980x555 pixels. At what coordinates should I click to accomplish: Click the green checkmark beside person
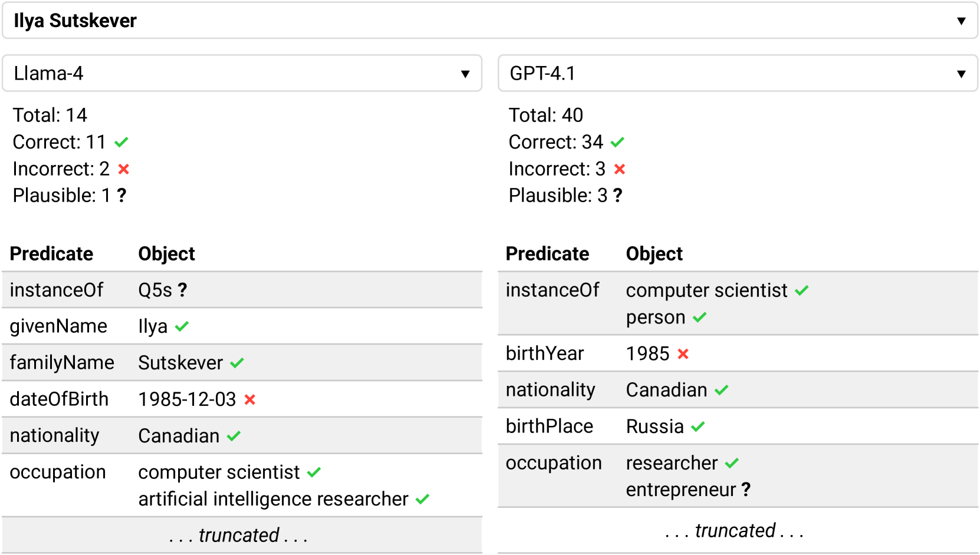699,318
